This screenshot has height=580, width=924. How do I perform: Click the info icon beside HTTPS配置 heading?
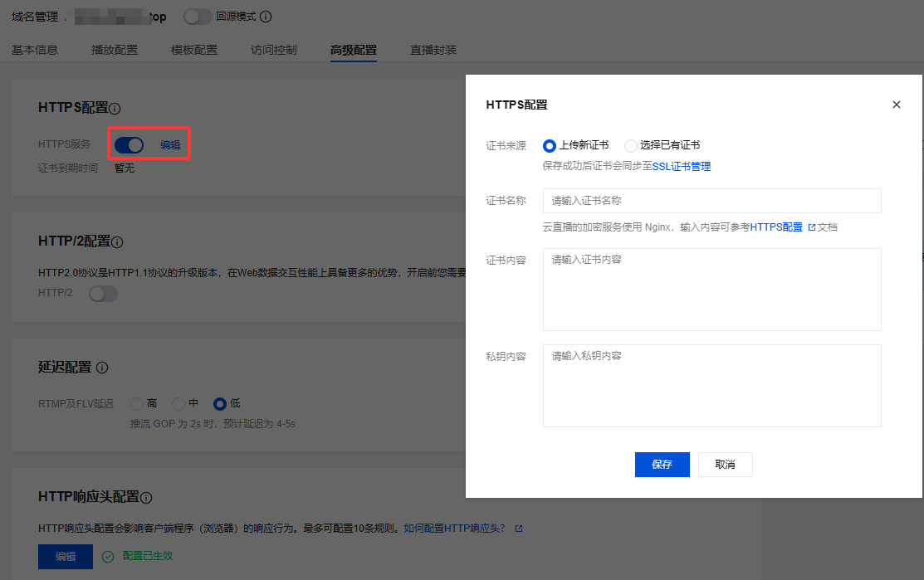click(x=115, y=109)
